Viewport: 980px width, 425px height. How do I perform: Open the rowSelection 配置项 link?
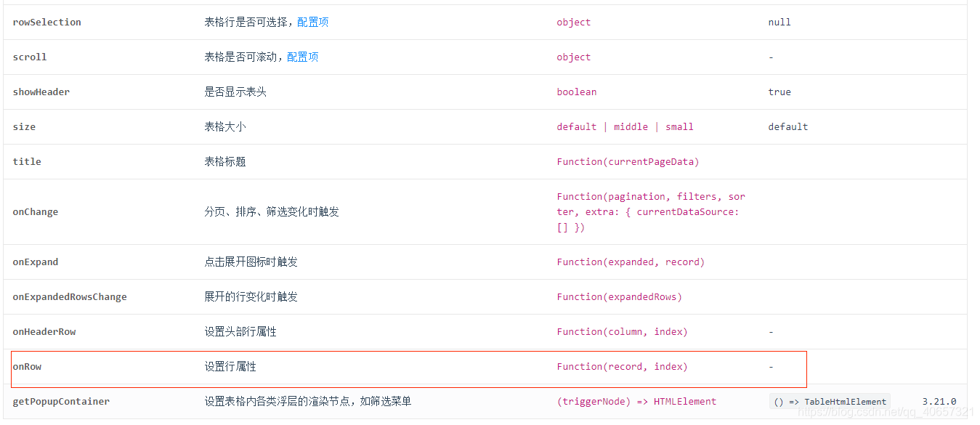(312, 22)
